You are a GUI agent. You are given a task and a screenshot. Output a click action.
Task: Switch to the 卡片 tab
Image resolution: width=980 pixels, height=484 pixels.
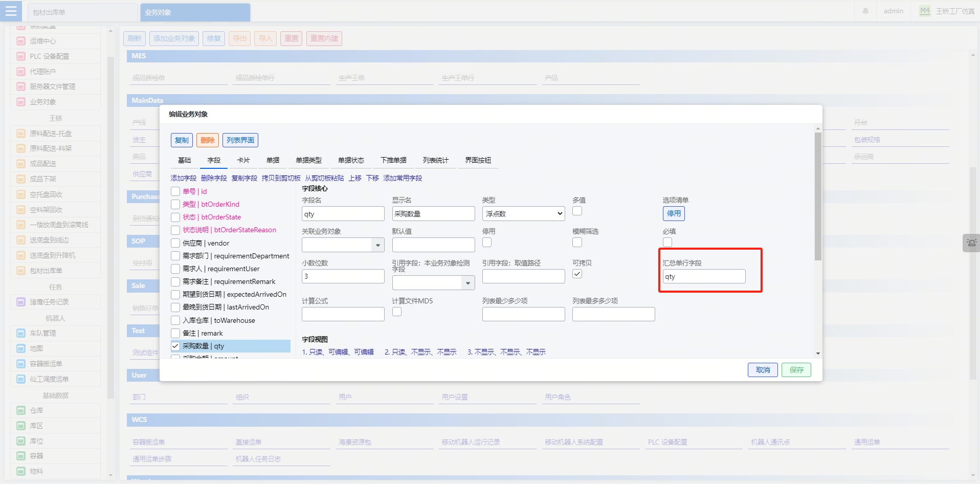click(243, 160)
